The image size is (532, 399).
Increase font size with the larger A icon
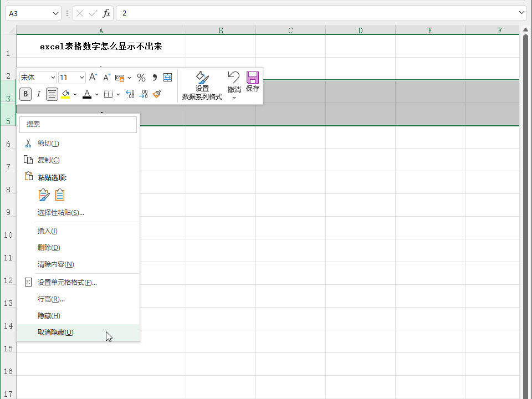[x=93, y=78]
